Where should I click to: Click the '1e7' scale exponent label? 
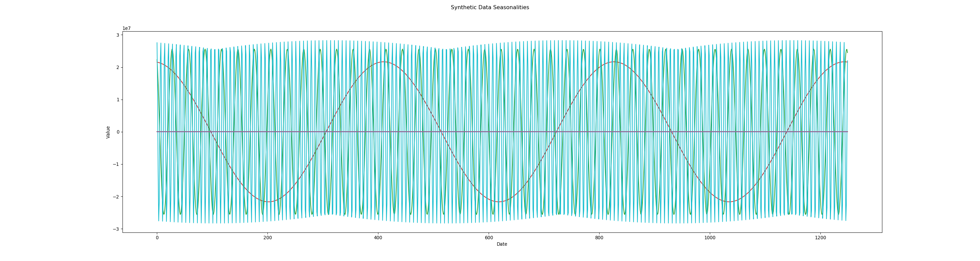tap(126, 29)
